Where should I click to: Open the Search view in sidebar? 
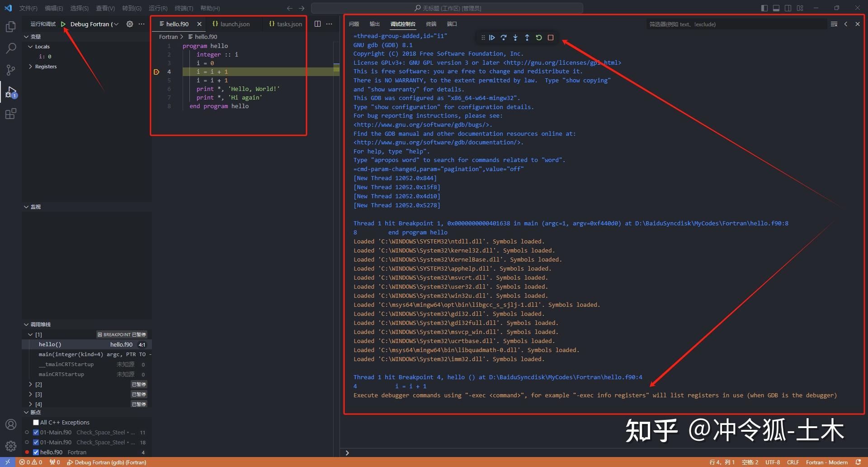pyautogui.click(x=11, y=48)
